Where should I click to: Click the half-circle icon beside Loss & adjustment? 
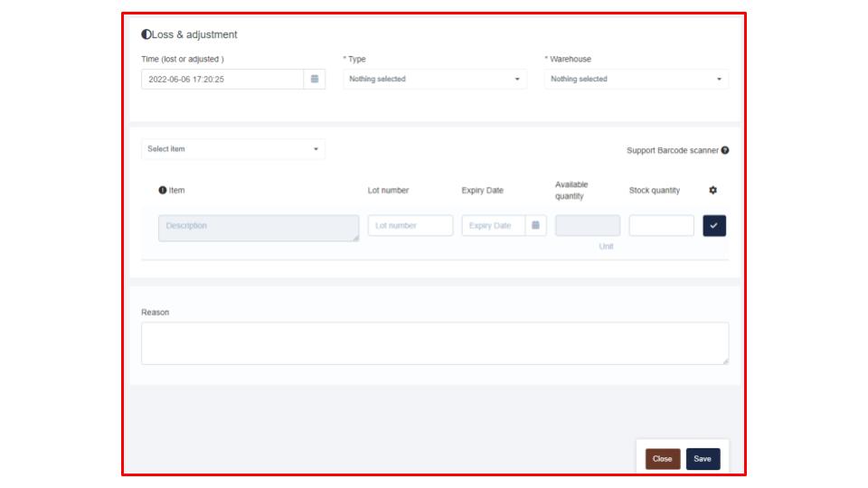click(x=146, y=35)
